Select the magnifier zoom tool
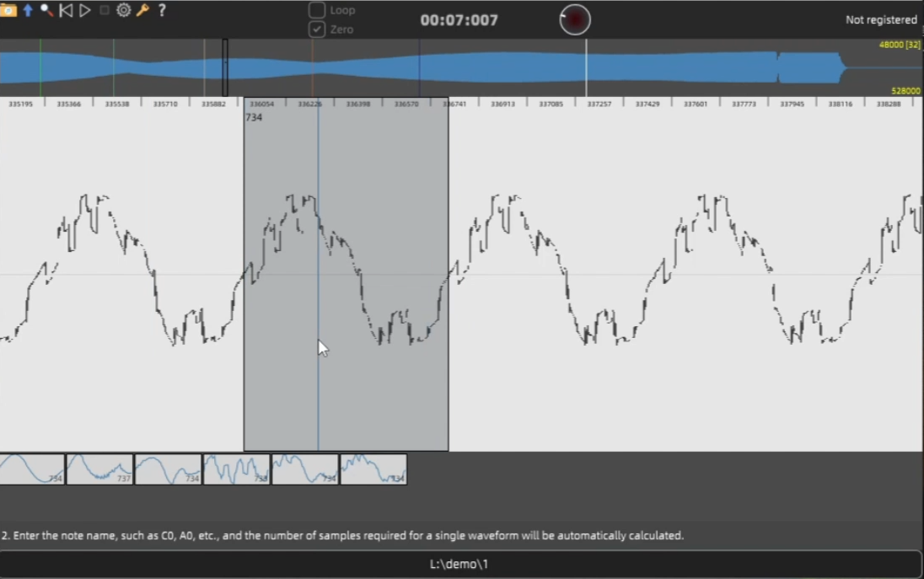Screen dimensions: 924x579 (x=46, y=10)
